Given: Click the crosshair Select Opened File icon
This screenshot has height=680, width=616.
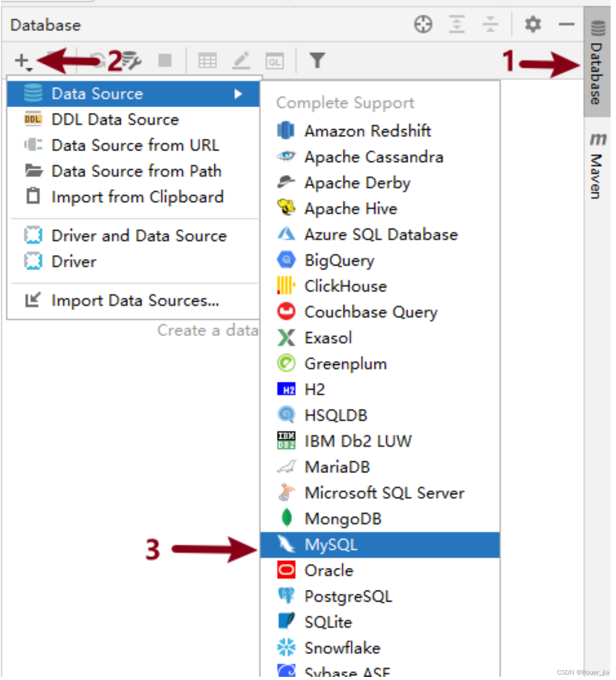Looking at the screenshot, I should point(423,24).
